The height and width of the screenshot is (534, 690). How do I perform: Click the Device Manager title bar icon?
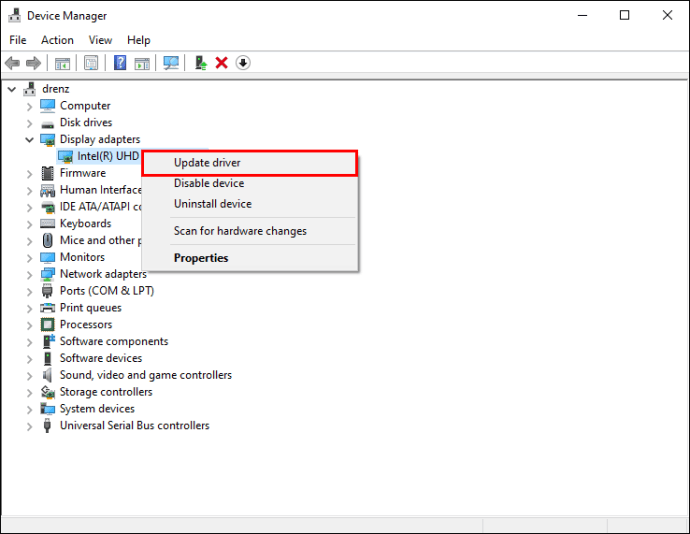click(14, 15)
